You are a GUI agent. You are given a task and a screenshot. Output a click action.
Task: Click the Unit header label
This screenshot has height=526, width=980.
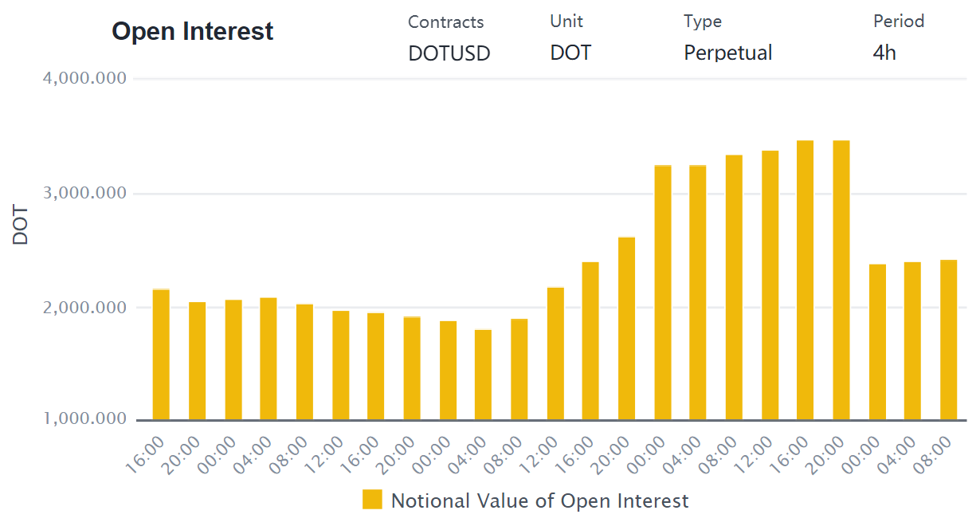566,22
